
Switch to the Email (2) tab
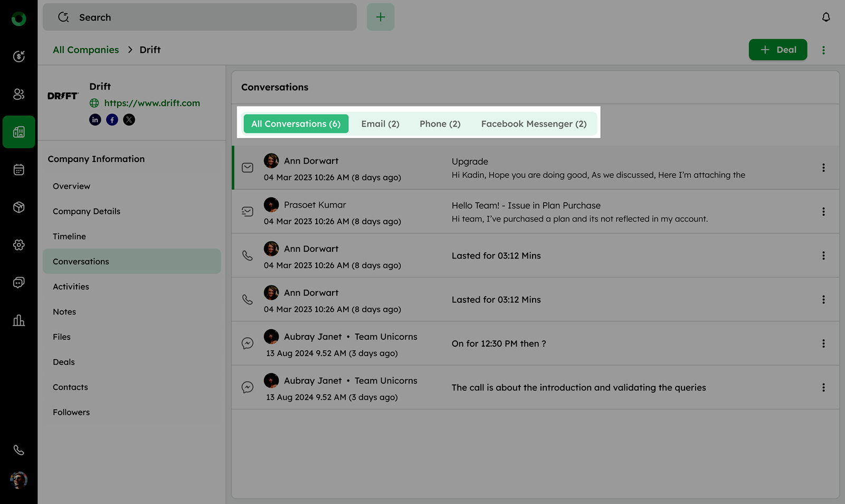click(380, 124)
